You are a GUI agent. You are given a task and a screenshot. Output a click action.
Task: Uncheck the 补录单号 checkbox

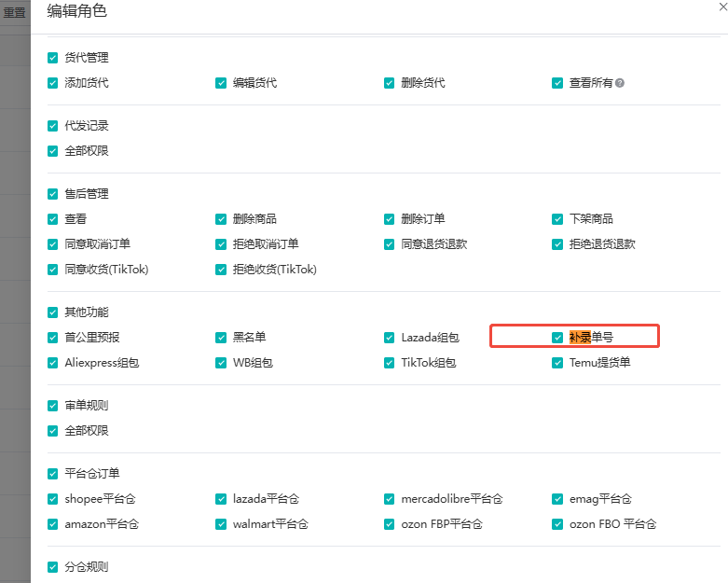(x=557, y=338)
